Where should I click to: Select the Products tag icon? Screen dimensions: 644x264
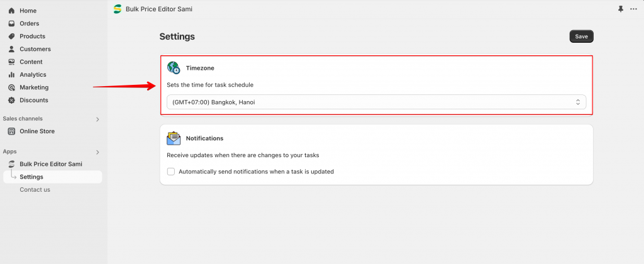tap(11, 36)
